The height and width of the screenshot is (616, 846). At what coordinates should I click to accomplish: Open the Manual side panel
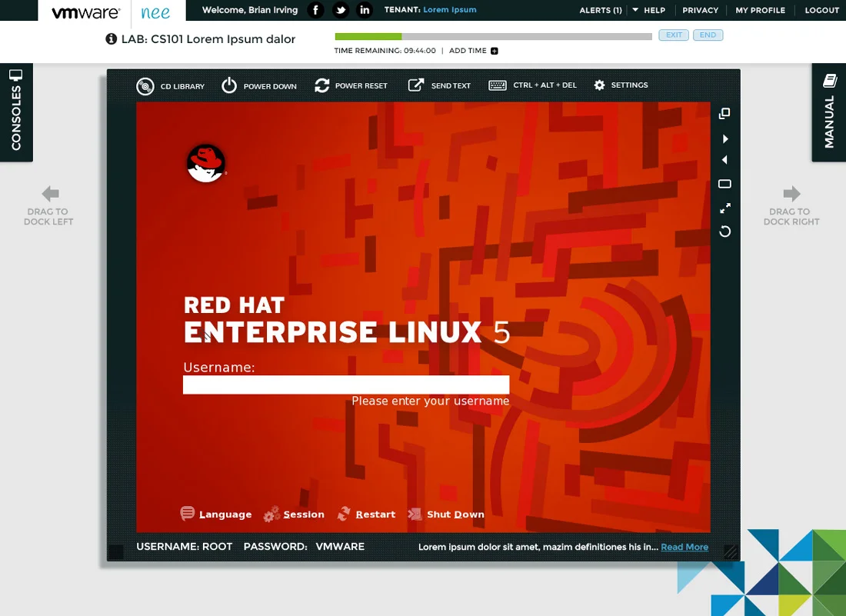(829, 112)
